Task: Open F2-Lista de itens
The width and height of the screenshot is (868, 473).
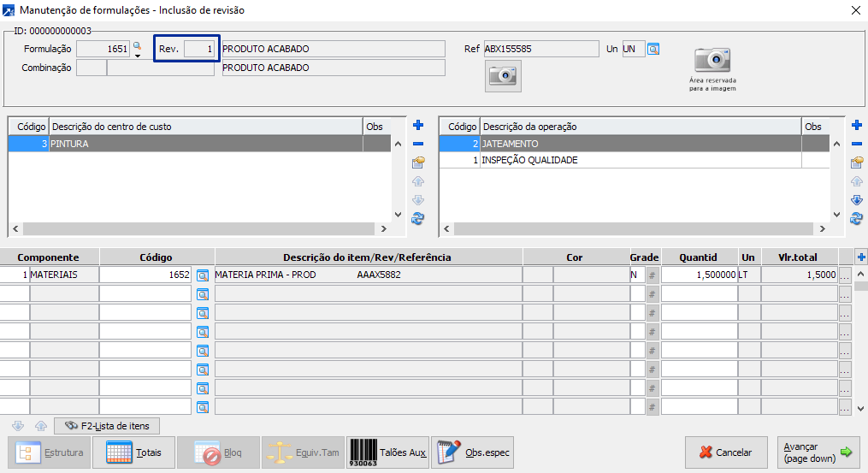Action: [x=107, y=426]
